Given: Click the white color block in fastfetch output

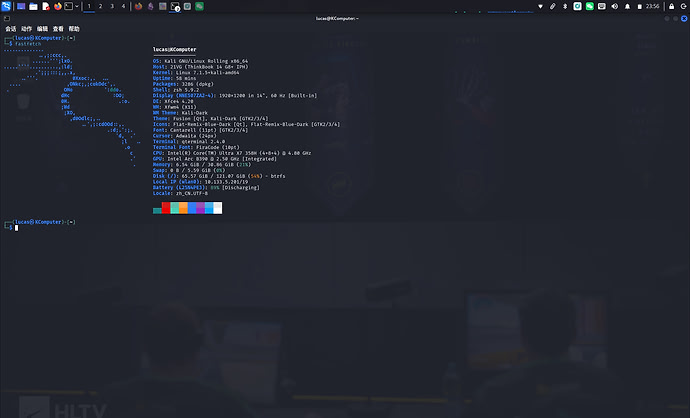Looking at the screenshot, I should point(217,208).
